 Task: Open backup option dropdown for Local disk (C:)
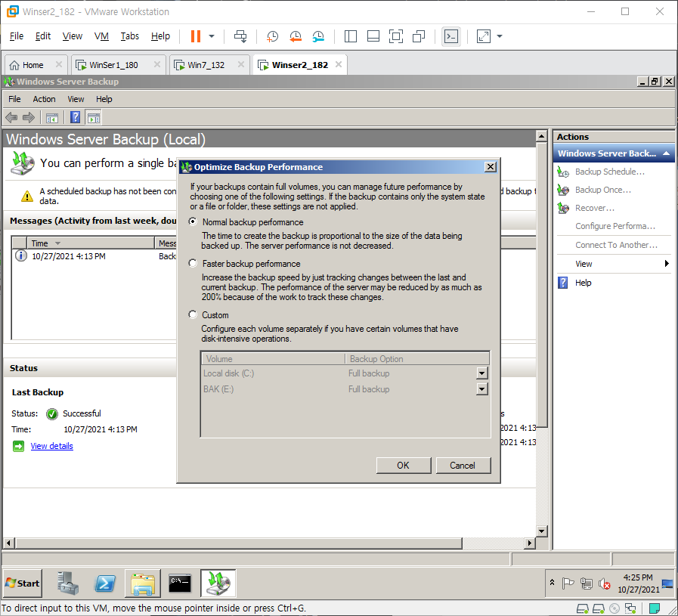tap(481, 373)
